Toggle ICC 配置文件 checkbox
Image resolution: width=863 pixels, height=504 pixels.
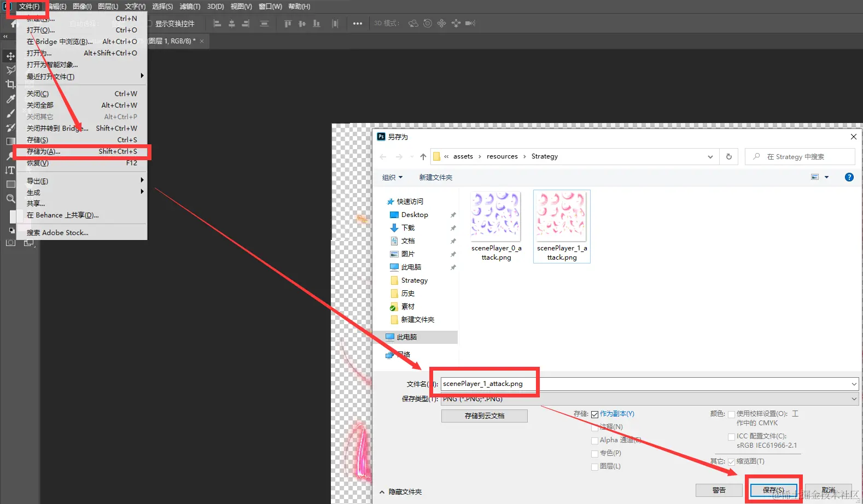pyautogui.click(x=731, y=437)
